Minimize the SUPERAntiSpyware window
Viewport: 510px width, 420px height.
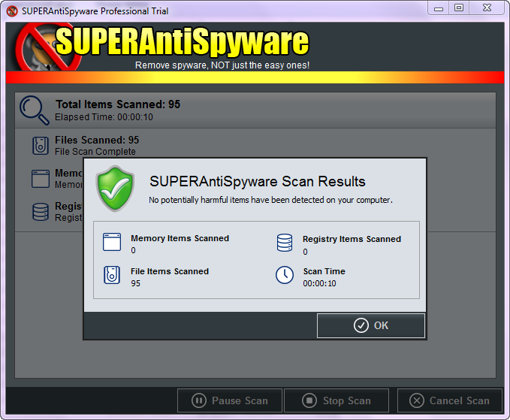coord(439,8)
